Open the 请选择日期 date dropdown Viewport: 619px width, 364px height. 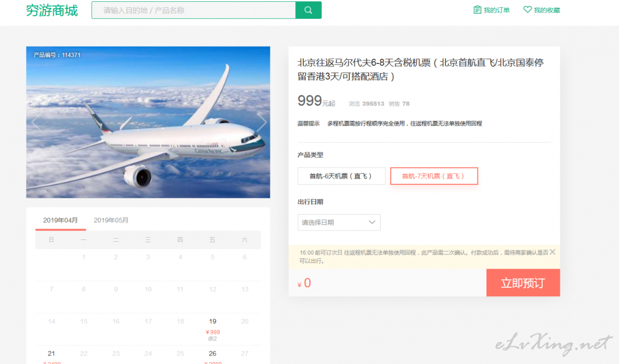coord(339,223)
